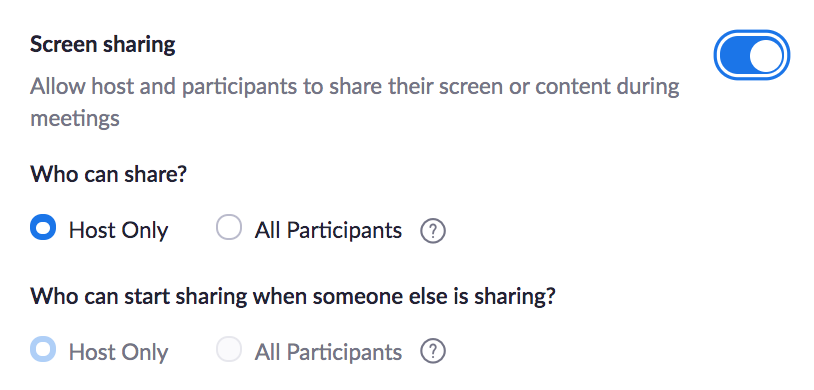
Task: Select Host Only radio under Who can share
Action: [43, 227]
